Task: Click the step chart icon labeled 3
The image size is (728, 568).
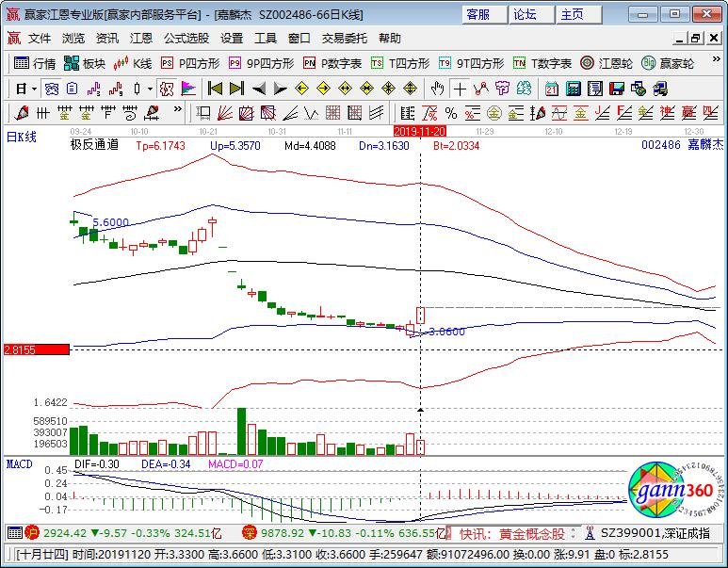Action: [x=94, y=89]
